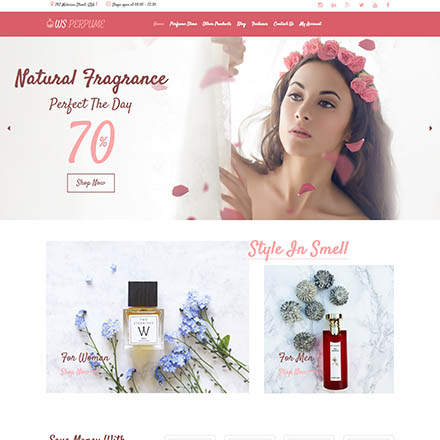Open the Other Products menu
Viewport: 440px width, 440px height.
[x=217, y=24]
